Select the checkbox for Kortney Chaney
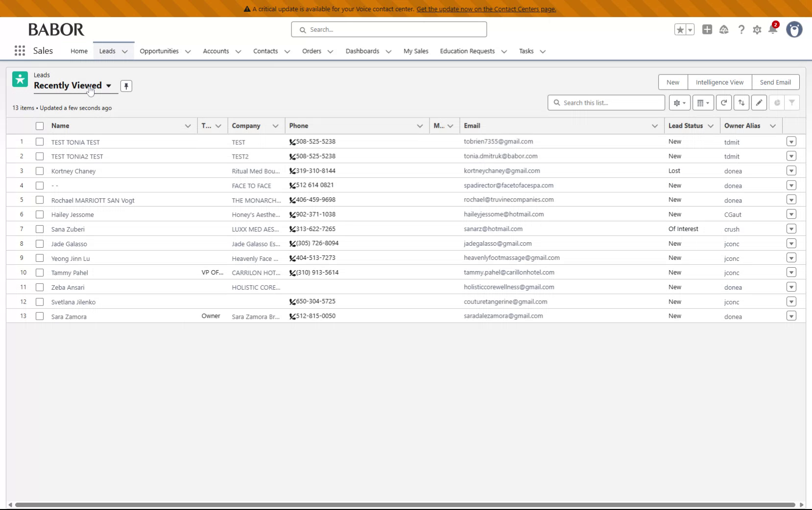The height and width of the screenshot is (510, 812). pyautogui.click(x=40, y=171)
